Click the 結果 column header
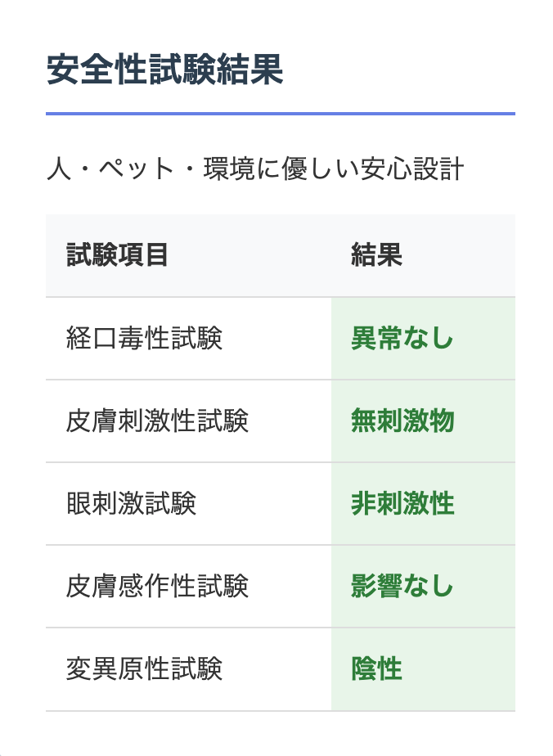553x756 pixels. (x=376, y=255)
